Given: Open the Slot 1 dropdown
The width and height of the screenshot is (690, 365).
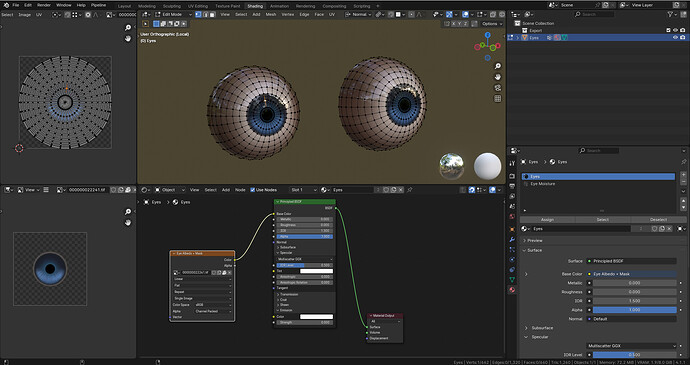Looking at the screenshot, I should pos(303,190).
